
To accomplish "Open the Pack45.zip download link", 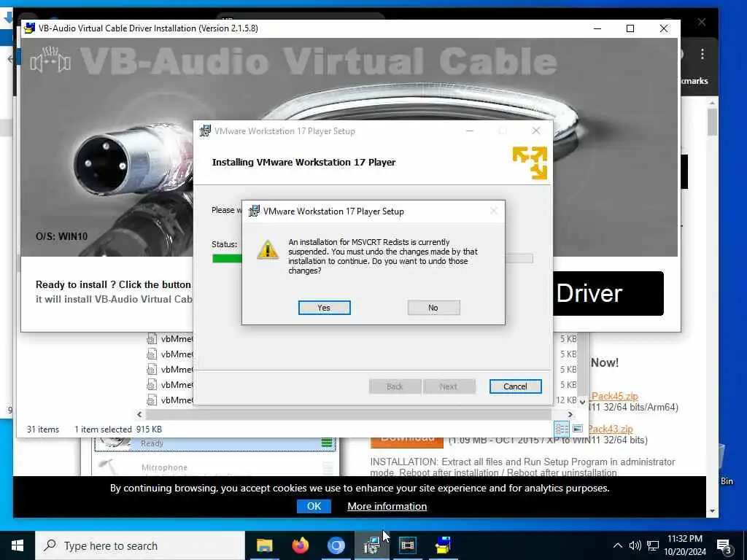I will point(614,396).
